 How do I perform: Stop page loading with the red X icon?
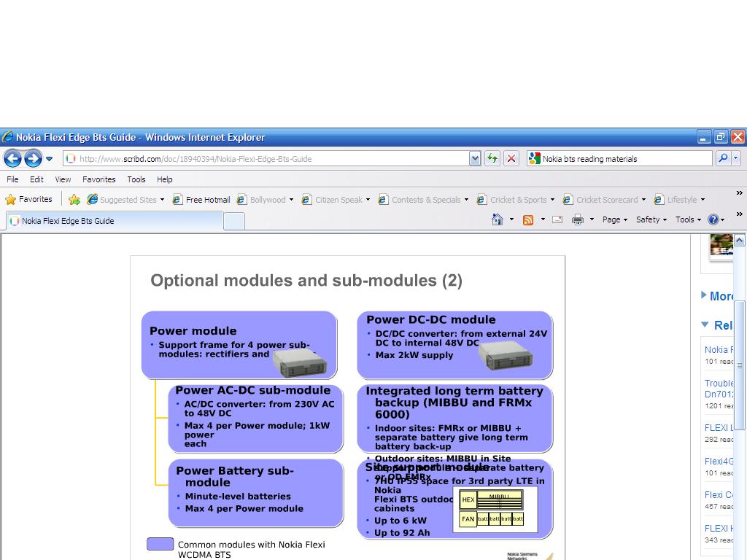(x=511, y=158)
